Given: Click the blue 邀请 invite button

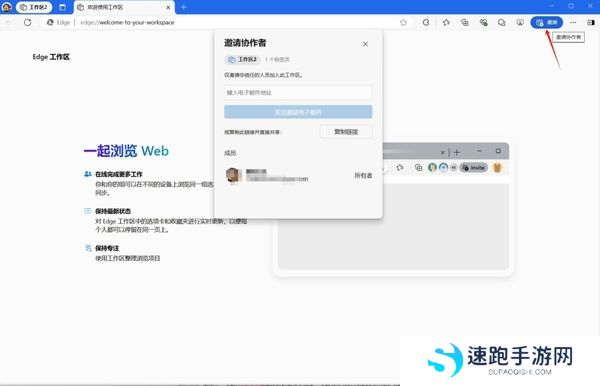Looking at the screenshot, I should (546, 23).
